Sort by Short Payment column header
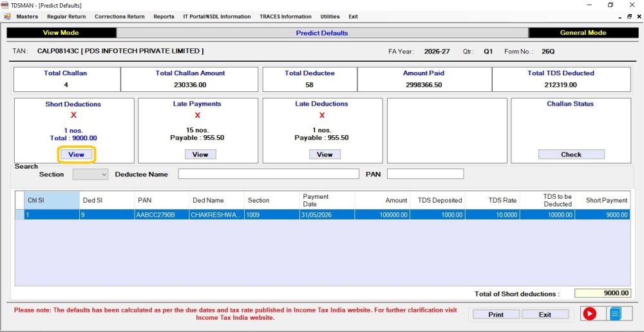 point(602,200)
